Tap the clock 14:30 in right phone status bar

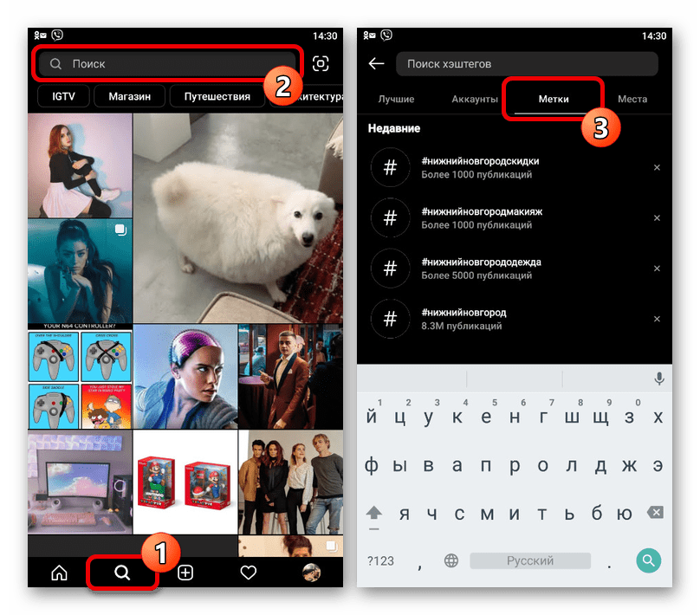click(x=654, y=36)
